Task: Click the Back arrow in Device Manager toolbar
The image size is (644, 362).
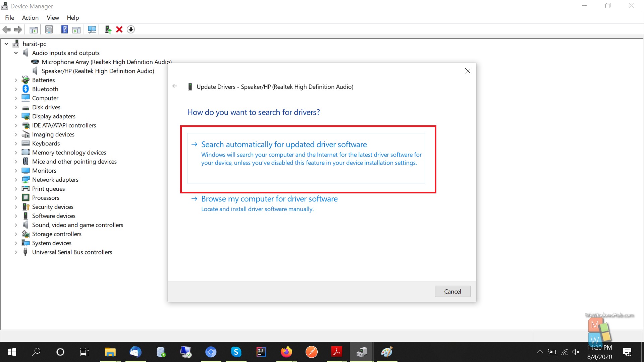Action: 6,29
